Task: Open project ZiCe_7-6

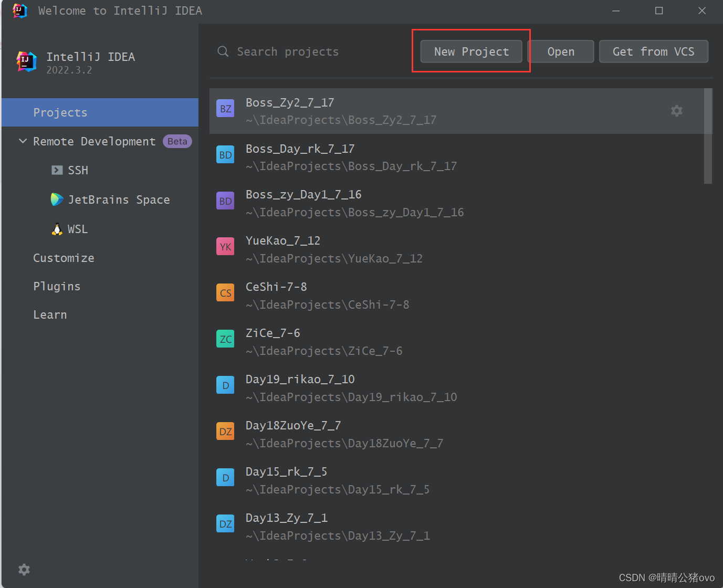Action: [x=457, y=342]
